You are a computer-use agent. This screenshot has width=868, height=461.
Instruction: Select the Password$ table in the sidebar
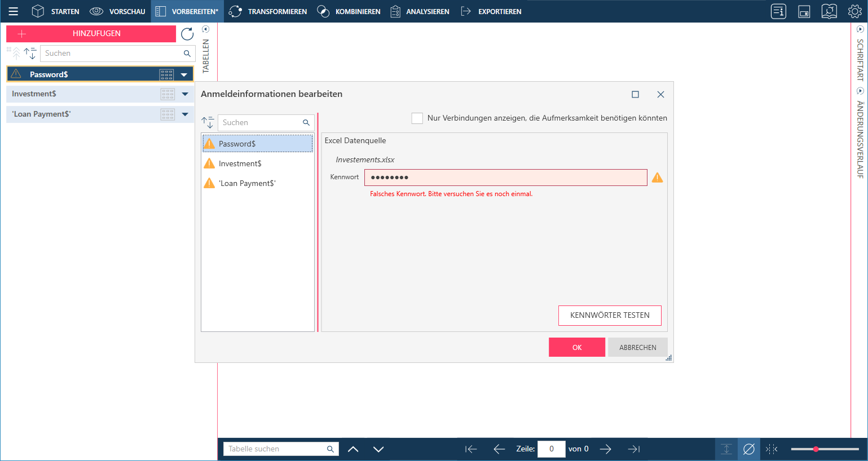pyautogui.click(x=100, y=74)
